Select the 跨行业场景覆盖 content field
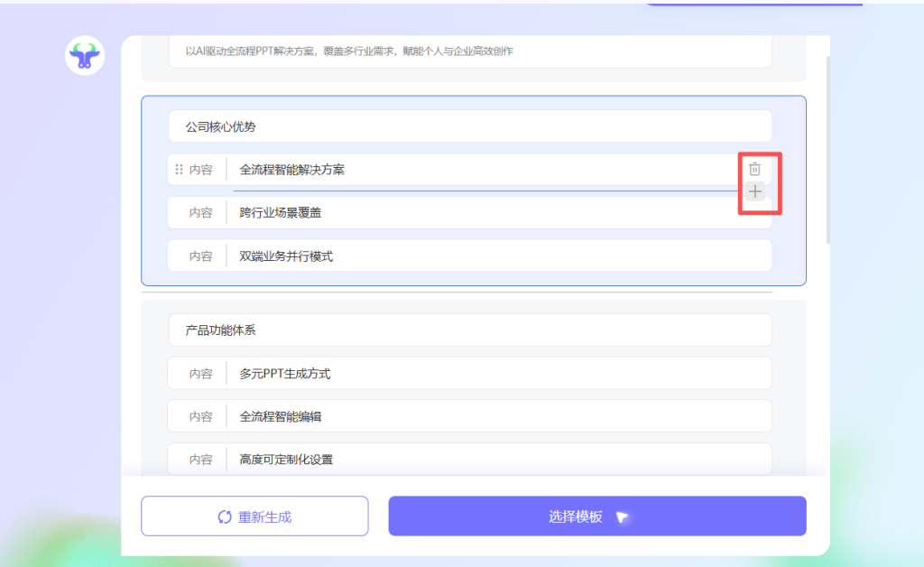Viewport: 924px width, 567px height. (496, 213)
